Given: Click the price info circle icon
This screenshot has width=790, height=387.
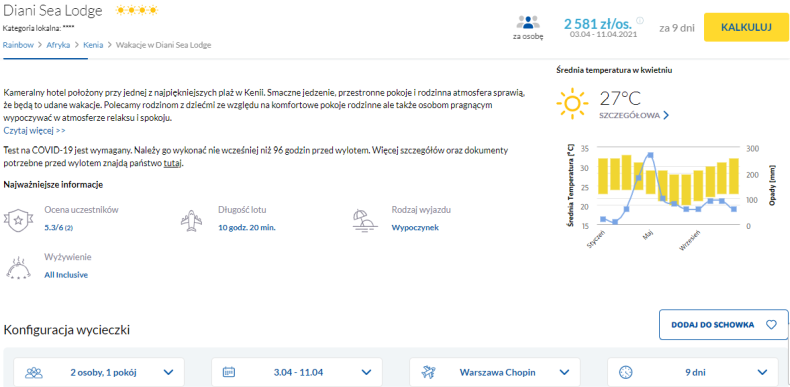Looking at the screenshot, I should [x=640, y=21].
